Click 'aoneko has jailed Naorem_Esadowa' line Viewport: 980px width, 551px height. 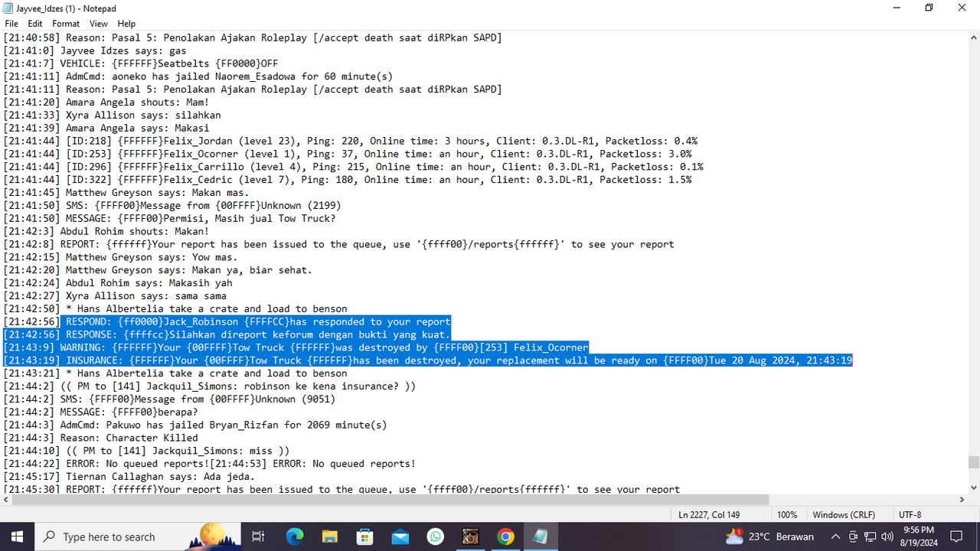click(x=198, y=77)
